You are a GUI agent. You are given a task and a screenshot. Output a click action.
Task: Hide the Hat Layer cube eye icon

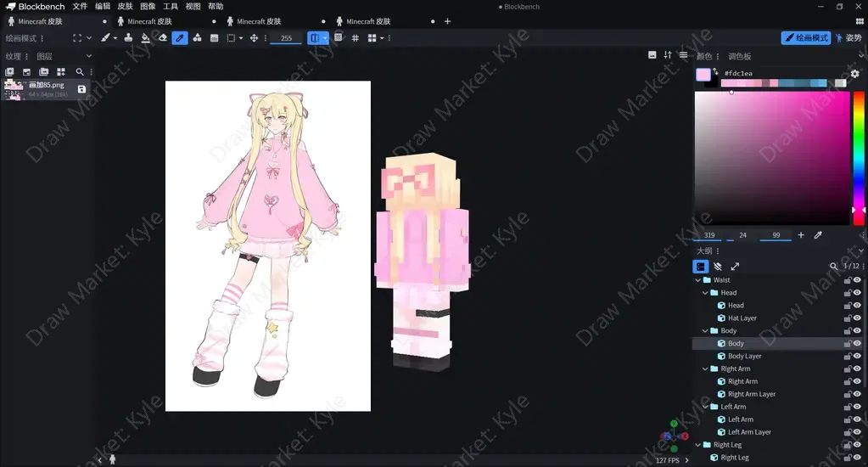tap(857, 318)
